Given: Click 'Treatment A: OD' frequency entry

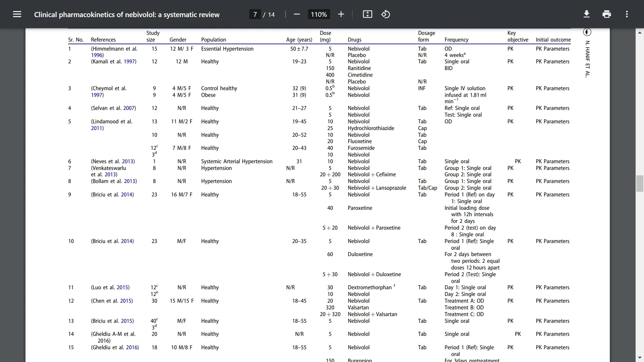Looking at the screenshot, I should 464,301.
